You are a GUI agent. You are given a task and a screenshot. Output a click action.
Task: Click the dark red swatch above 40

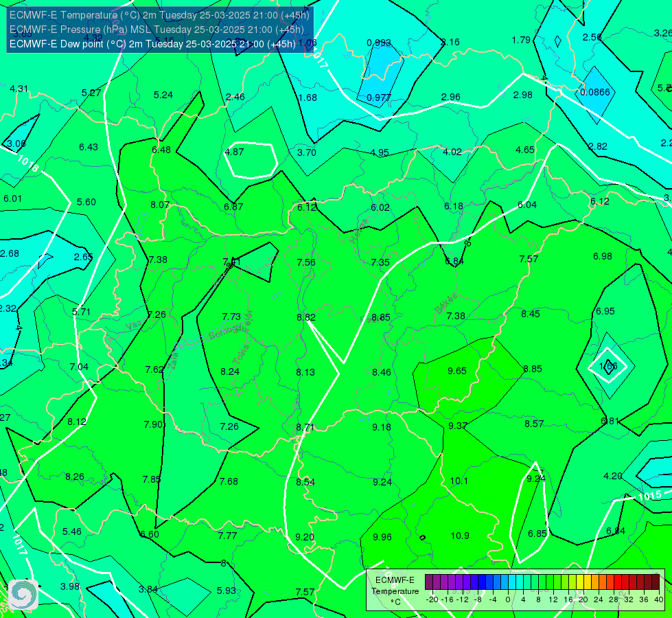point(656,582)
